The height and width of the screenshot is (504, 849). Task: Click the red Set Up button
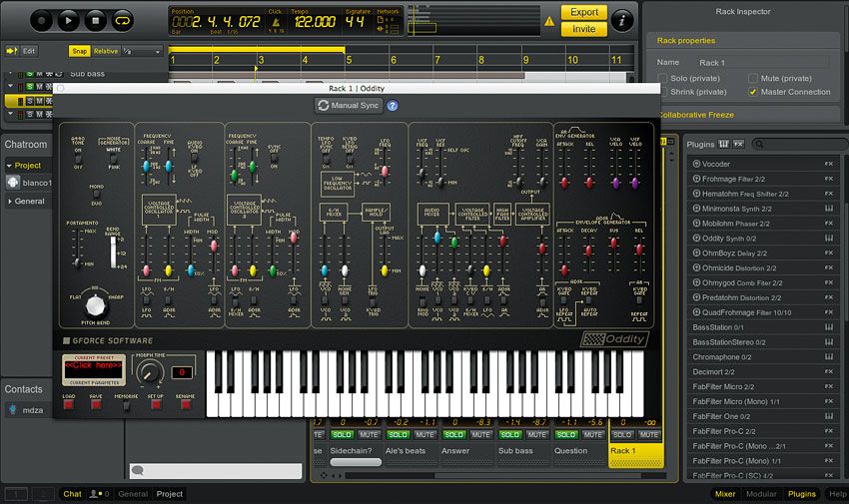click(x=156, y=404)
